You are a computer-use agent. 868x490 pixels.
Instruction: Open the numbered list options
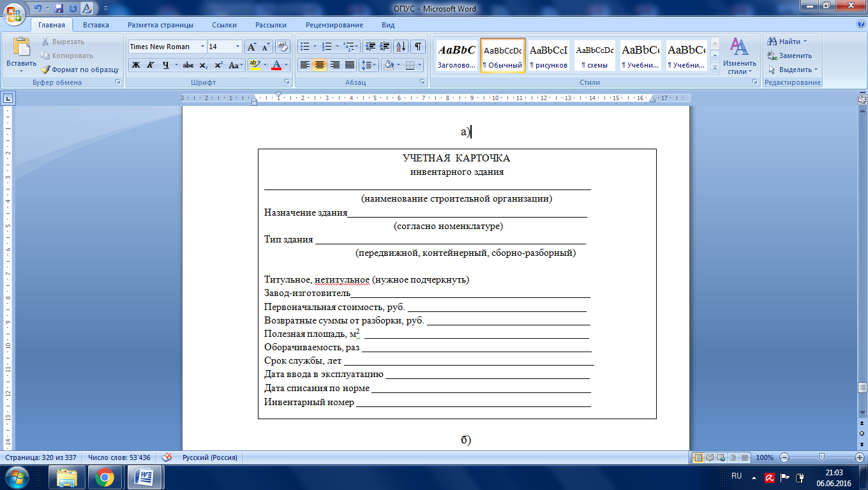tap(337, 47)
